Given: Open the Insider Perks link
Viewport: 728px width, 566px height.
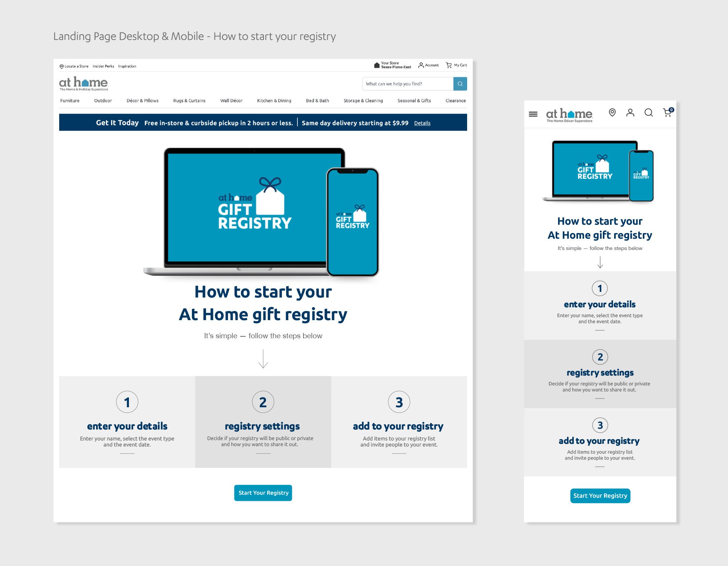Looking at the screenshot, I should (103, 66).
